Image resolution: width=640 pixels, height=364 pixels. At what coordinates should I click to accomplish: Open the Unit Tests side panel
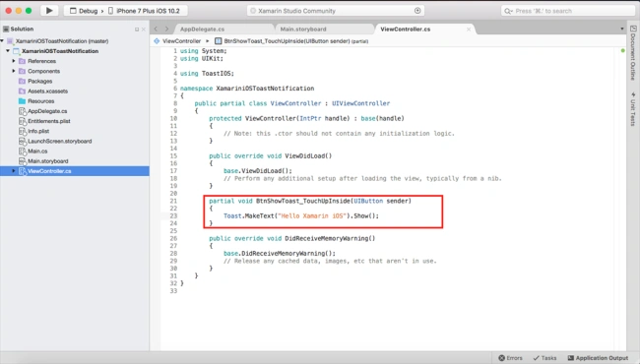point(633,109)
